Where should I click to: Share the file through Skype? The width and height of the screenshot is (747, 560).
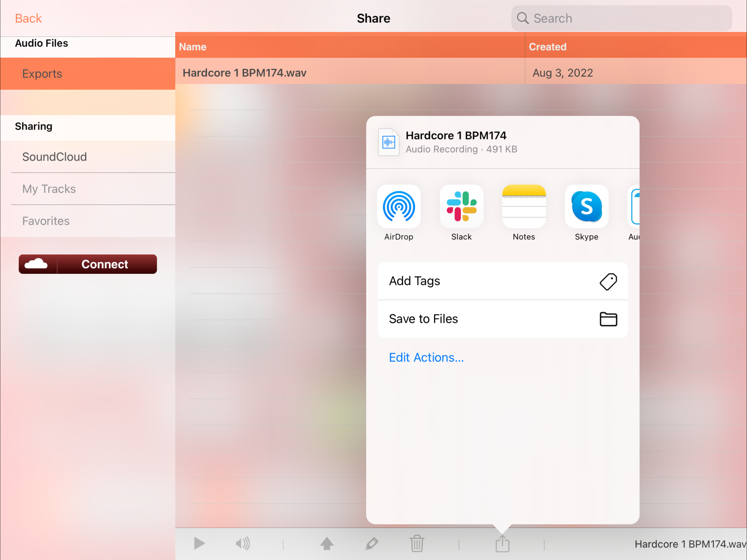point(586,206)
